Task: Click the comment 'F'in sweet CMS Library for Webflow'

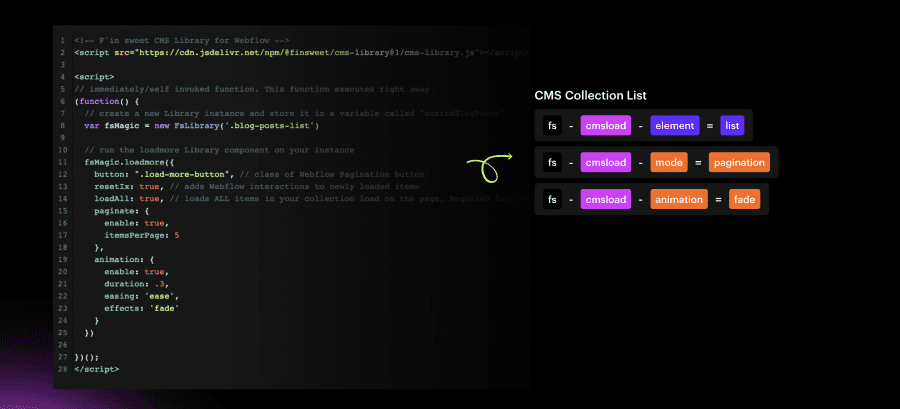Action: coord(181,41)
